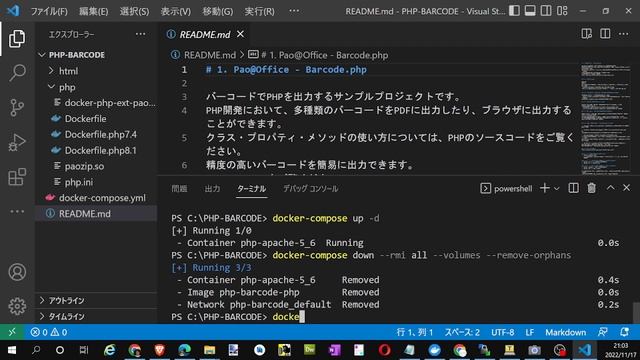Screen dimensions: 640x360
Task: Kill the terminal with trash icon
Action: coord(591,188)
